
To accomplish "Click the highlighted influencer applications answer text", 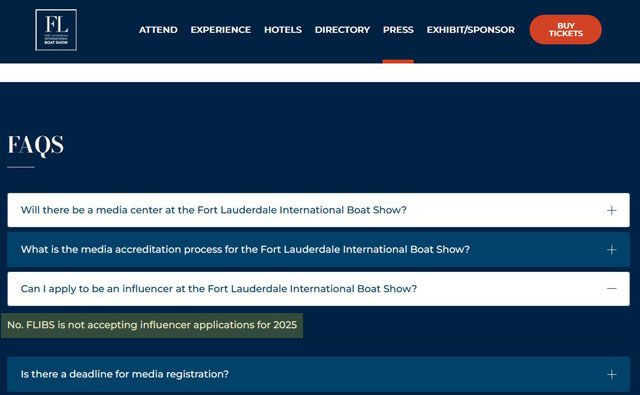I will [152, 325].
